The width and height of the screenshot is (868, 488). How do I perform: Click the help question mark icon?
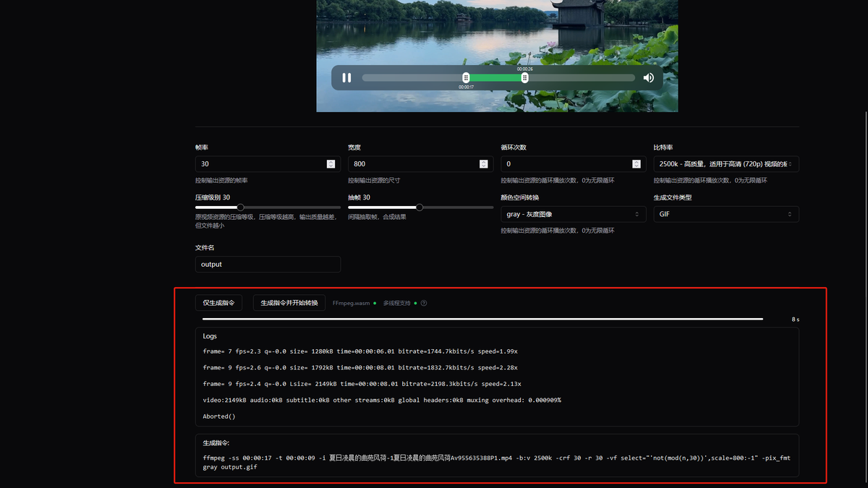[424, 303]
